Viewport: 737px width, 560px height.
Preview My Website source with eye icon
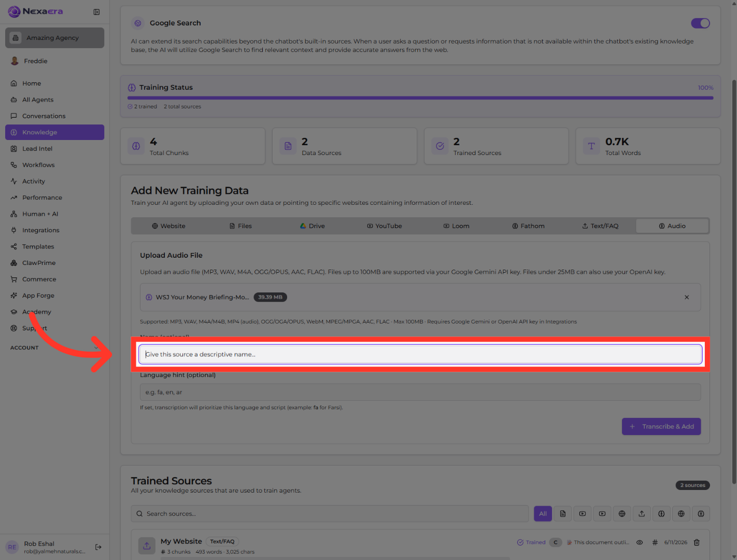pyautogui.click(x=640, y=542)
